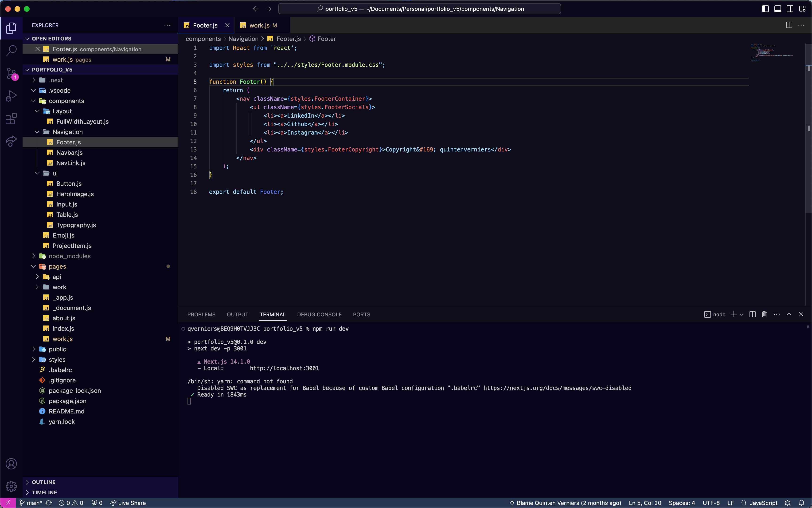Toggle the bottom panel layout icon

tap(777, 9)
